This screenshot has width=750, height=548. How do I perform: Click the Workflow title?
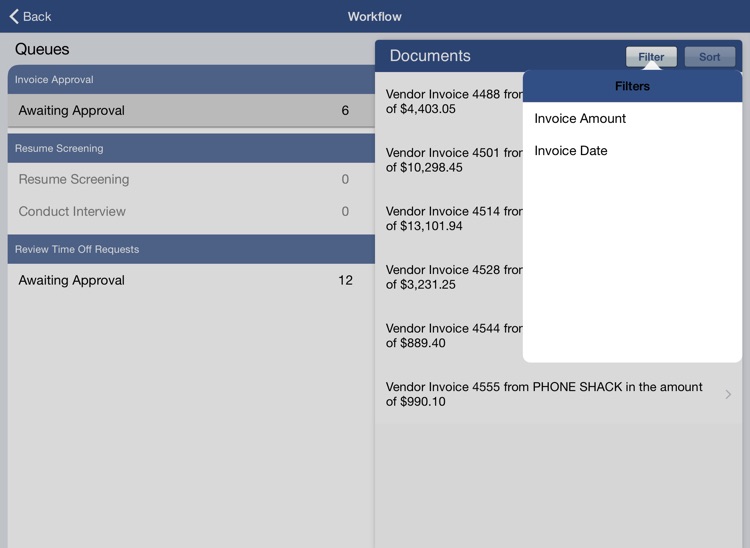pyautogui.click(x=375, y=17)
